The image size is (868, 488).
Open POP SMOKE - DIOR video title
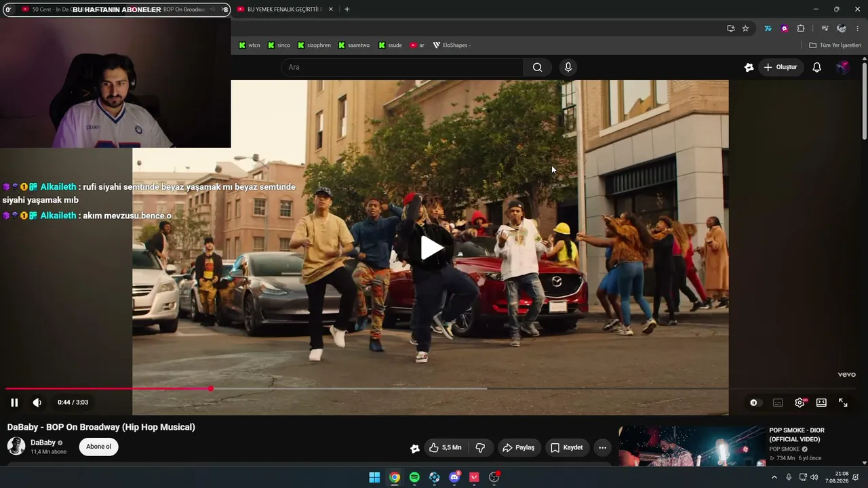tap(797, 434)
